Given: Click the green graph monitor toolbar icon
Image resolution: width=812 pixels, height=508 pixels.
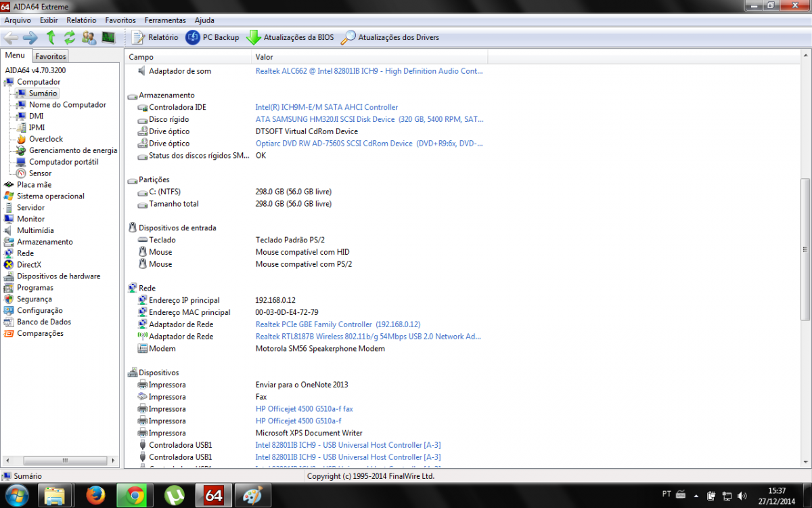Looking at the screenshot, I should pyautogui.click(x=108, y=37).
